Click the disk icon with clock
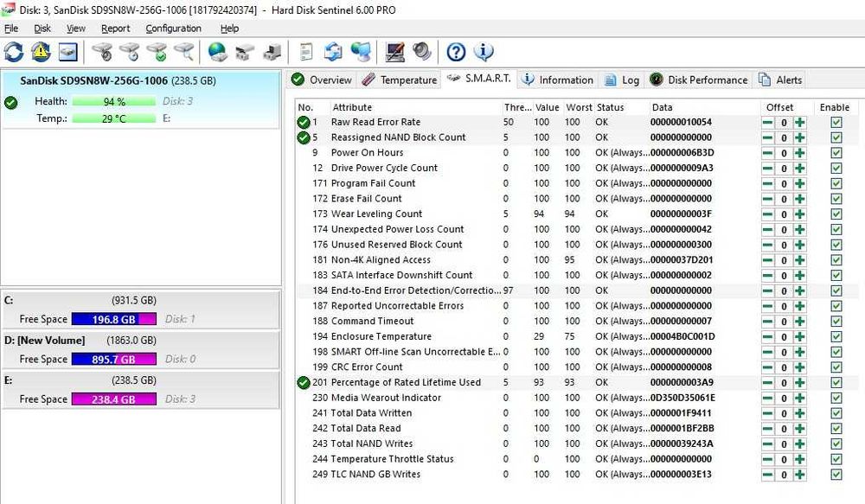This screenshot has height=504, width=865. (130, 52)
